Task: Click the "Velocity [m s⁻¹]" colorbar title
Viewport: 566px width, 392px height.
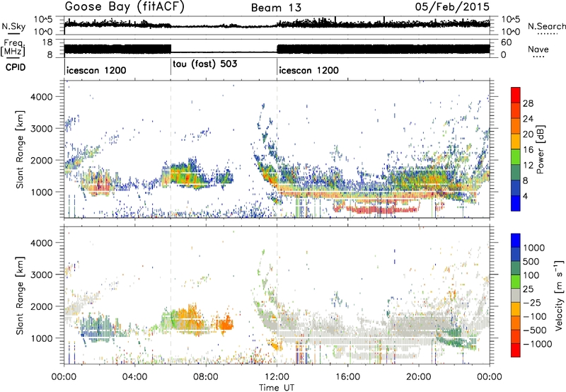Action: point(559,295)
